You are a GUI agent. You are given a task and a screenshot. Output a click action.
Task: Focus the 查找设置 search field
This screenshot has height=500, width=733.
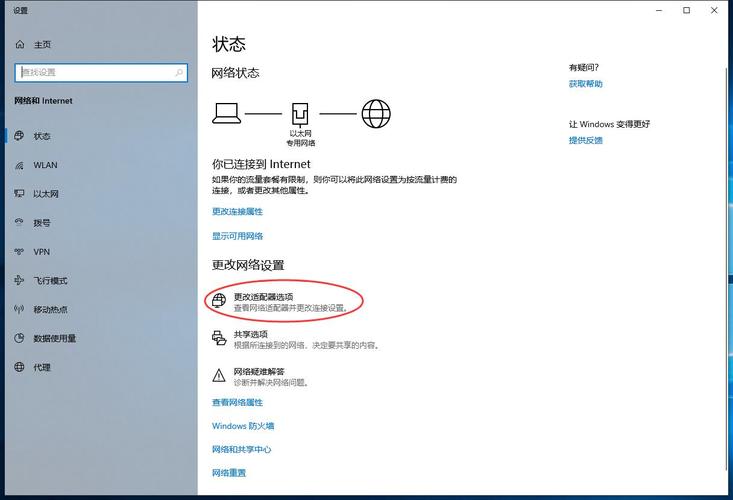(x=101, y=72)
